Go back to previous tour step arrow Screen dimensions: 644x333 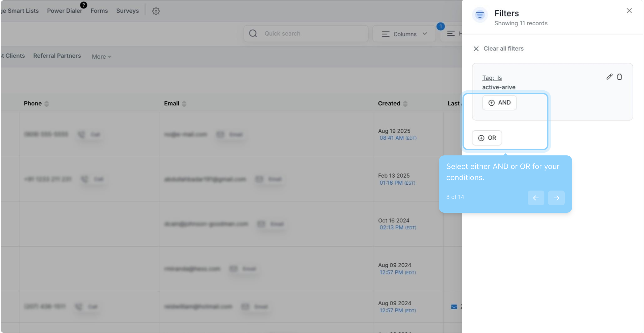[536, 198]
